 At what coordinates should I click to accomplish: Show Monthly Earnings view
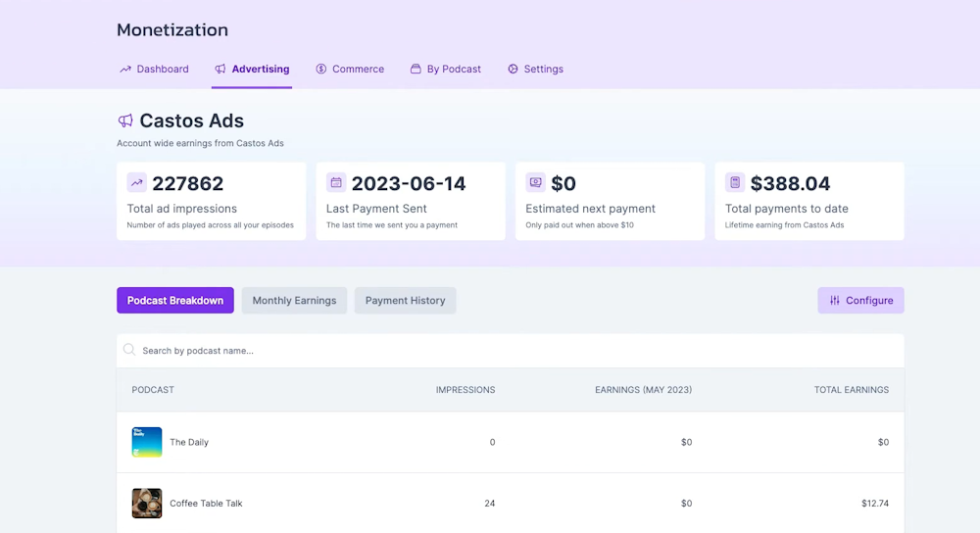tap(294, 301)
